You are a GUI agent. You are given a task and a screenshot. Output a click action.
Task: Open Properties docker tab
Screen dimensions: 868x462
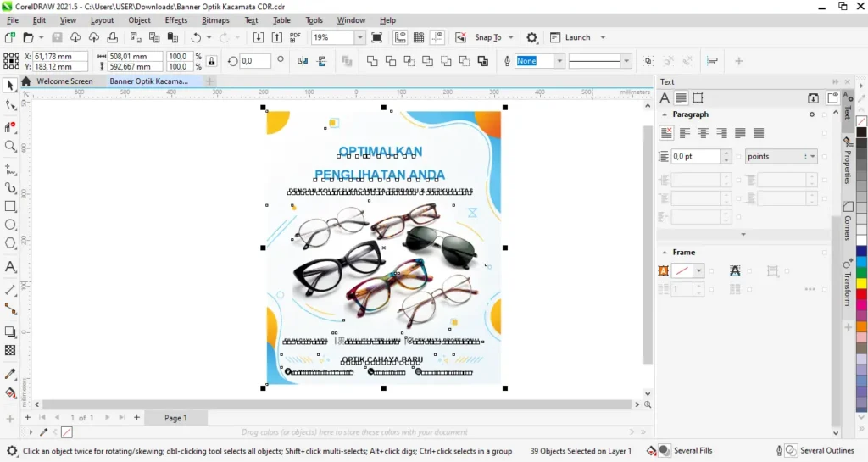tap(848, 161)
